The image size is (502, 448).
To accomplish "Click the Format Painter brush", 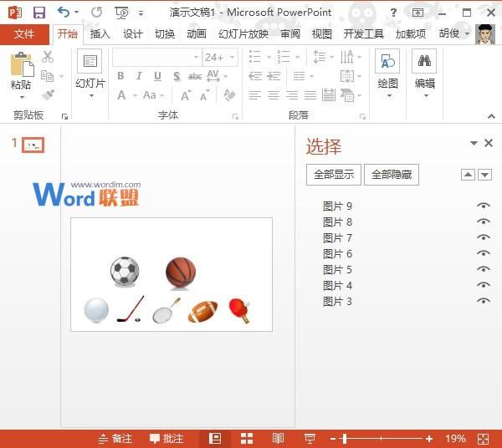I will pyautogui.click(x=48, y=94).
